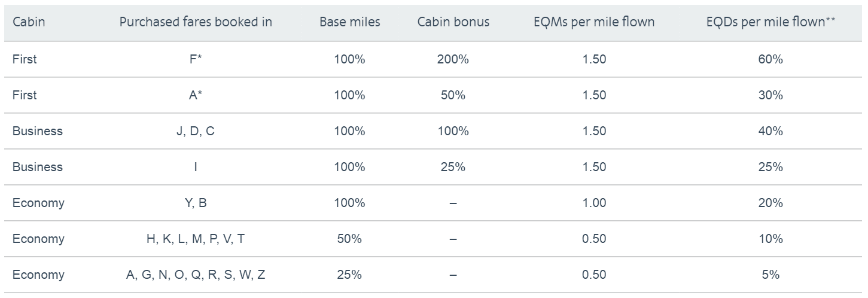This screenshot has height=298, width=868.
Task: Click the A* fare class cell
Action: tap(196, 95)
